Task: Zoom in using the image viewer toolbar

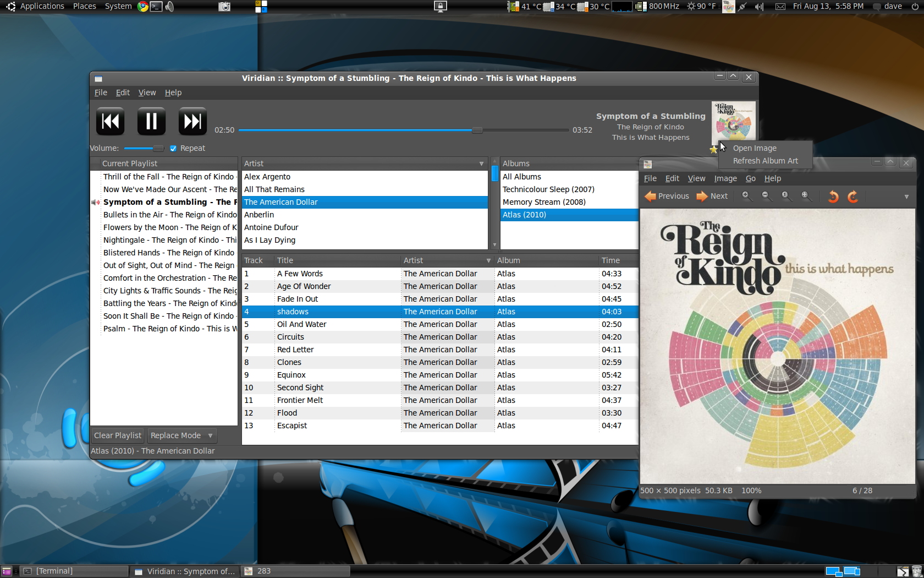Action: click(x=746, y=196)
